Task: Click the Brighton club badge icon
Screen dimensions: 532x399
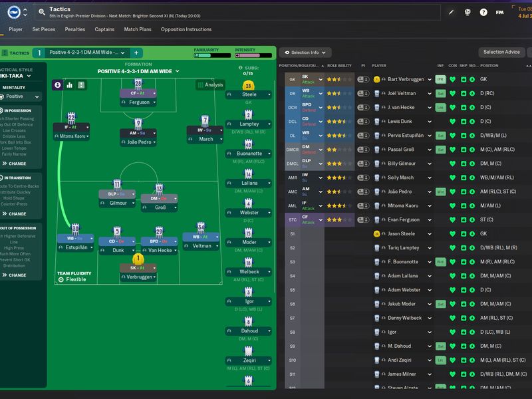Action: (14, 12)
